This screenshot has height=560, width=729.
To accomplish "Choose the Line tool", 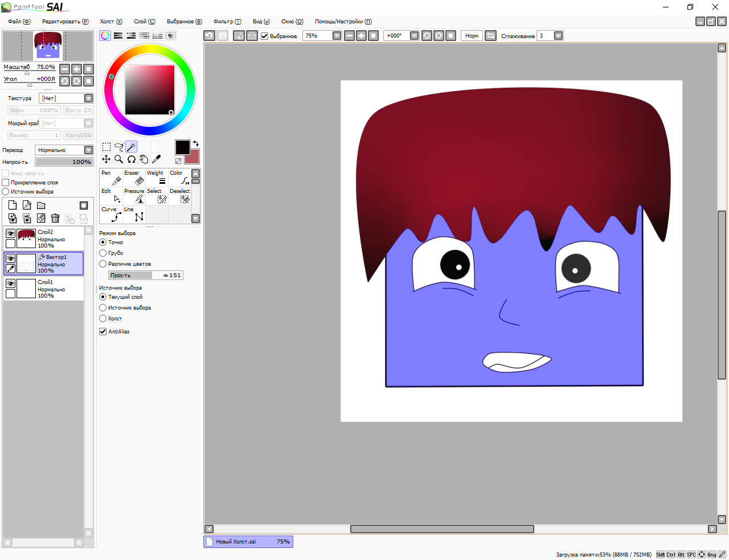I will [x=134, y=214].
